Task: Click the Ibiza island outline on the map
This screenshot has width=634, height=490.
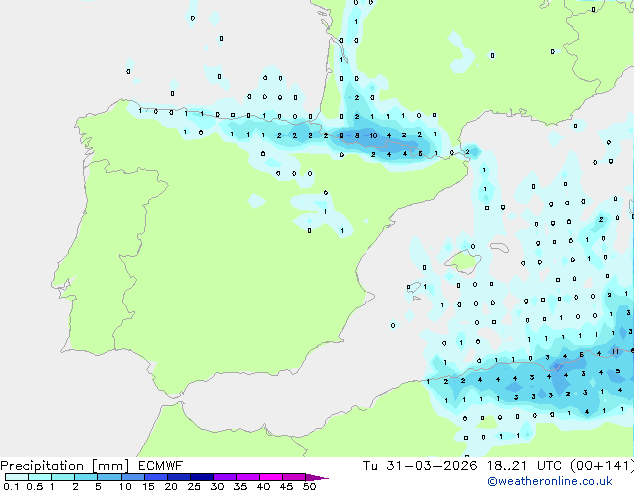Action: 413,287
